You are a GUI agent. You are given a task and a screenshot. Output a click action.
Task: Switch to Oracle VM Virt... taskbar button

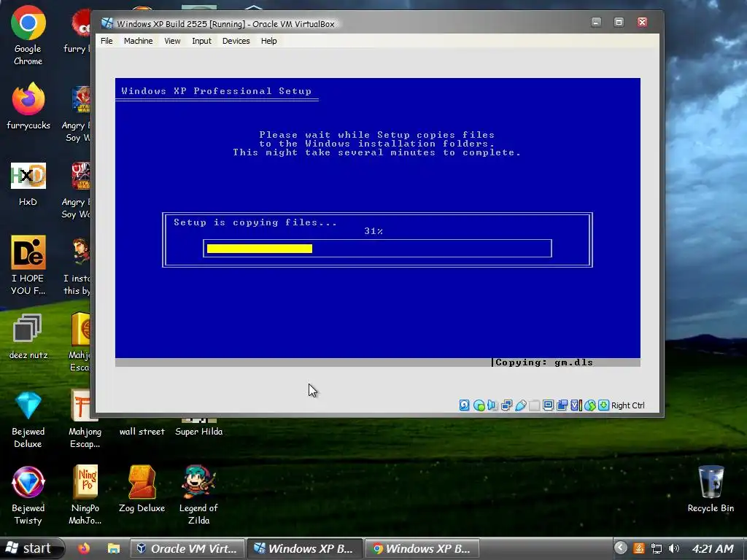point(187,548)
